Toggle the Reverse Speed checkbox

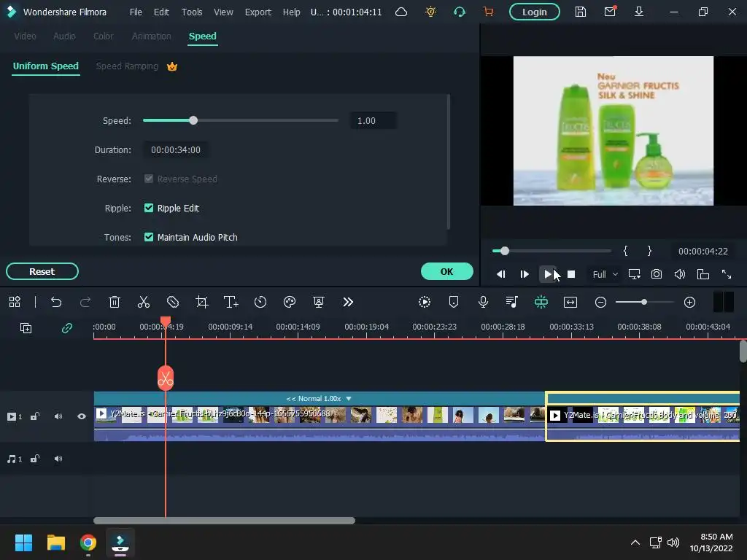[149, 179]
